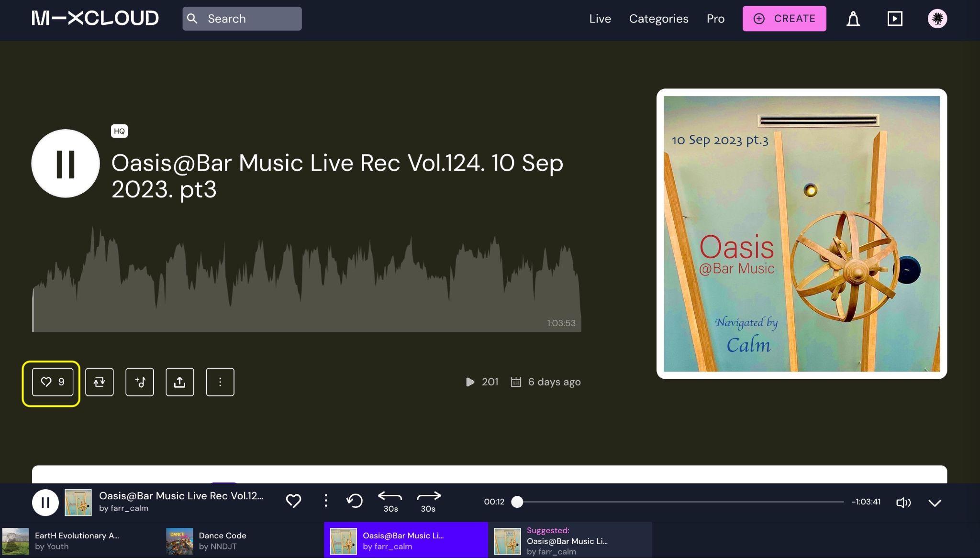
Task: Restart the track with the replay icon
Action: 355,501
